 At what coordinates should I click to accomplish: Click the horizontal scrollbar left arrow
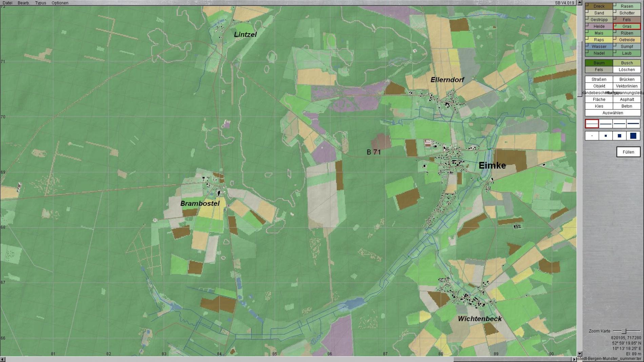click(3, 359)
